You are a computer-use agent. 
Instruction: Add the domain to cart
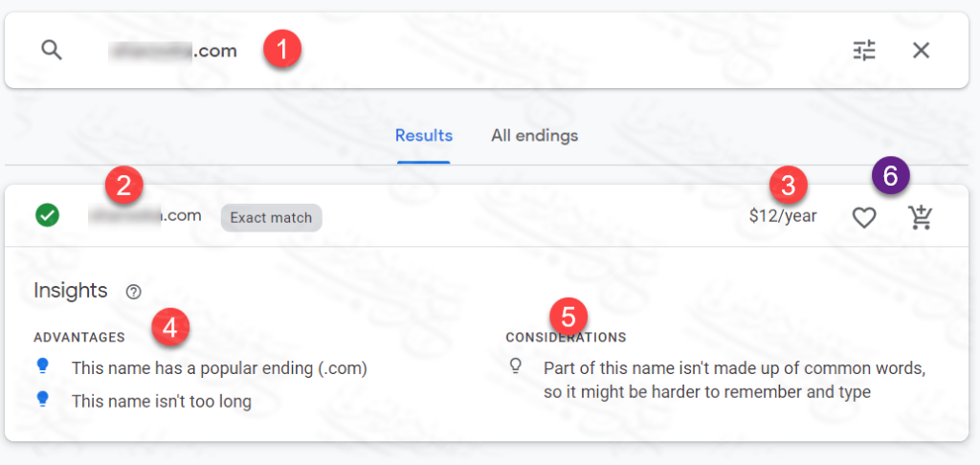tap(921, 218)
